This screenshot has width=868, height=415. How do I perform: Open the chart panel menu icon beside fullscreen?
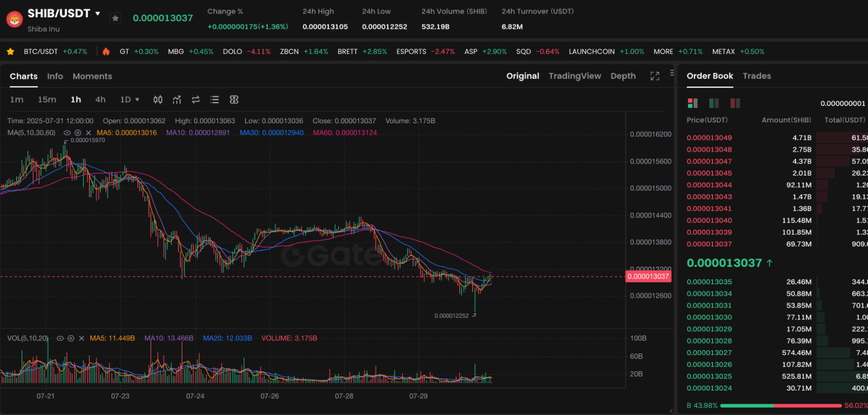(672, 73)
